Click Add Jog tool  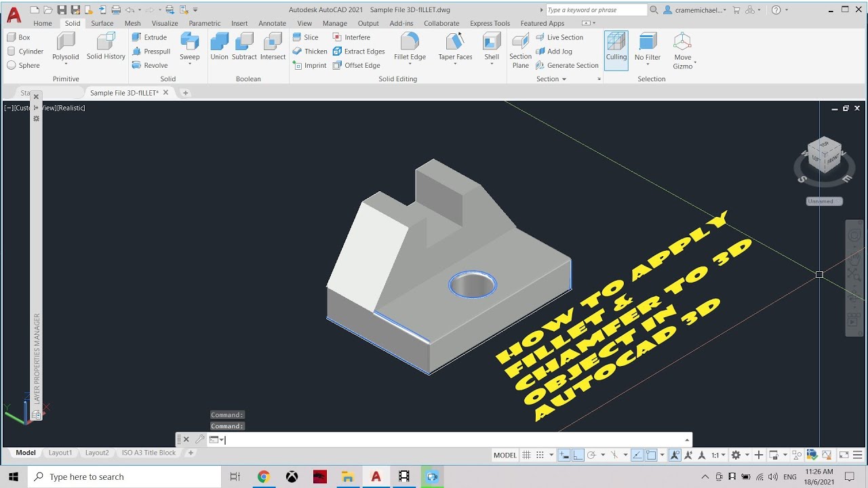pos(554,52)
